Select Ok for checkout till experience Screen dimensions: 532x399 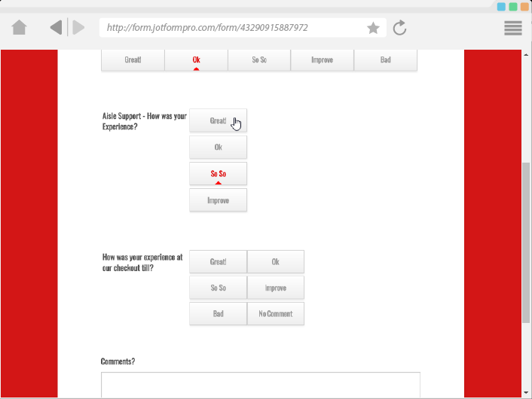coord(276,261)
